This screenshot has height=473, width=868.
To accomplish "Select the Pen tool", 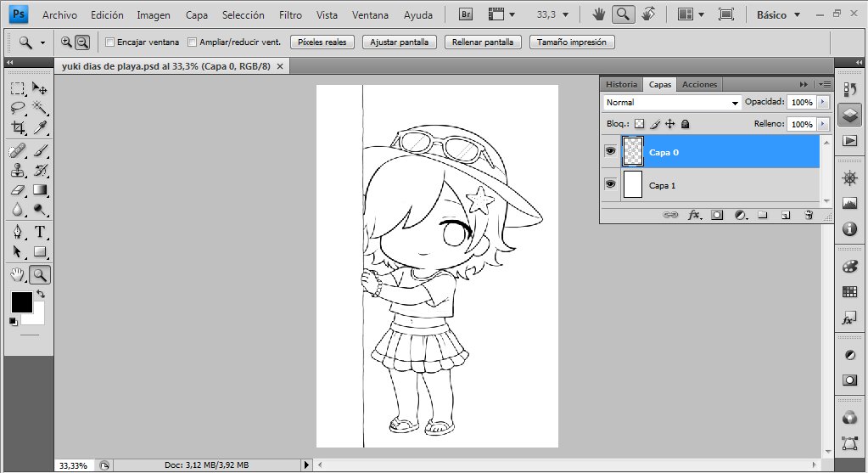I will point(18,232).
